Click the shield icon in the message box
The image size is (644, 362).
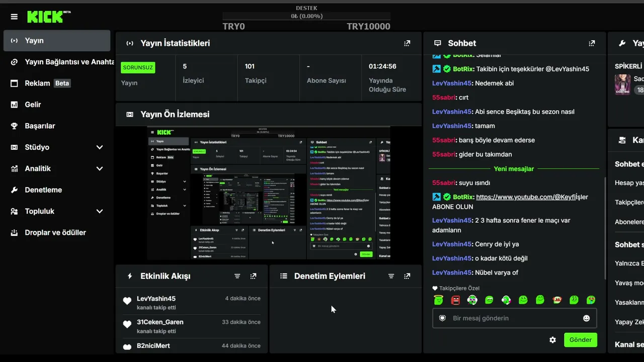click(442, 318)
